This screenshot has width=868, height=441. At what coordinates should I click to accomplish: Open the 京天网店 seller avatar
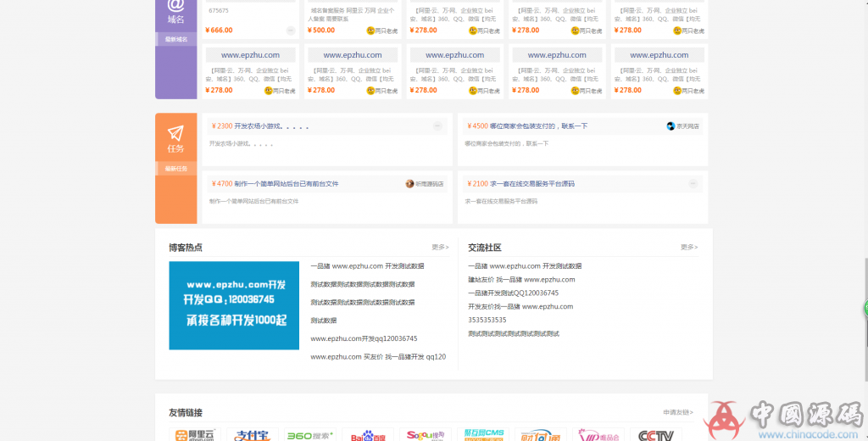670,126
